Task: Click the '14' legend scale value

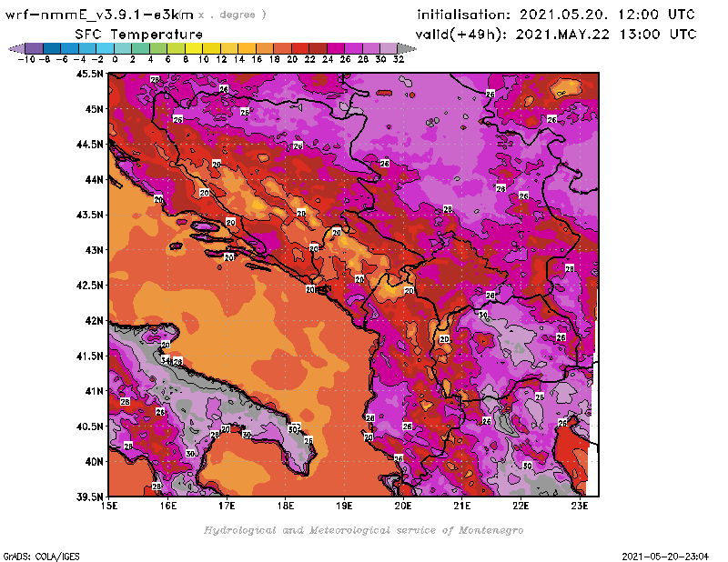Action: tap(238, 59)
